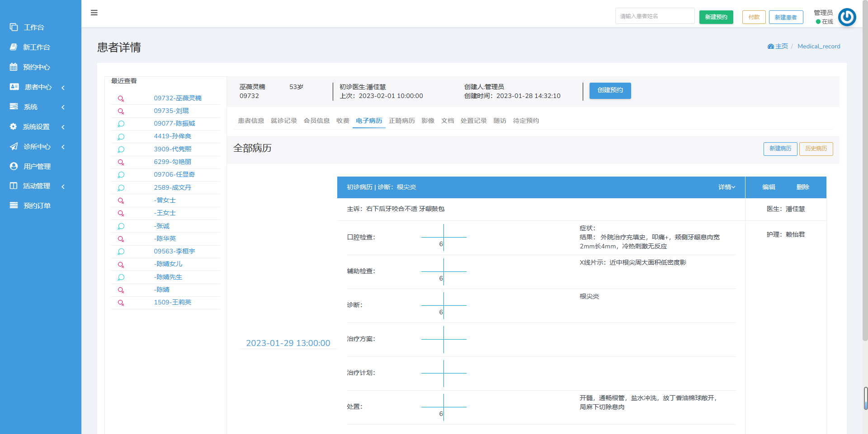Click the dashboard icon beside 主页 breadcrumb
Image resolution: width=868 pixels, height=434 pixels.
click(770, 47)
